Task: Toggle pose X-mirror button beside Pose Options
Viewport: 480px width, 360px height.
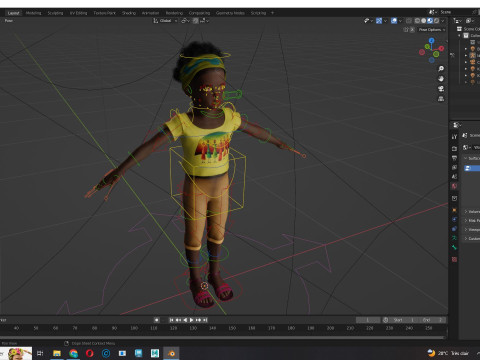Action: pos(412,30)
